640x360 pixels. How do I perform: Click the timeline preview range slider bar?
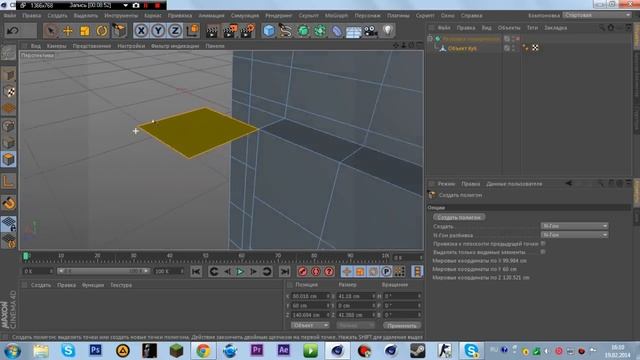point(104,271)
